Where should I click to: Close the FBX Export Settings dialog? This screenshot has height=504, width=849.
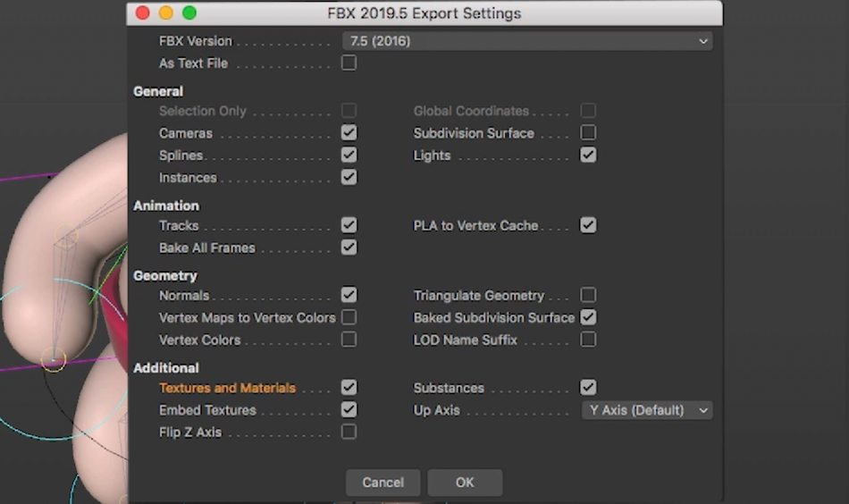(x=142, y=13)
